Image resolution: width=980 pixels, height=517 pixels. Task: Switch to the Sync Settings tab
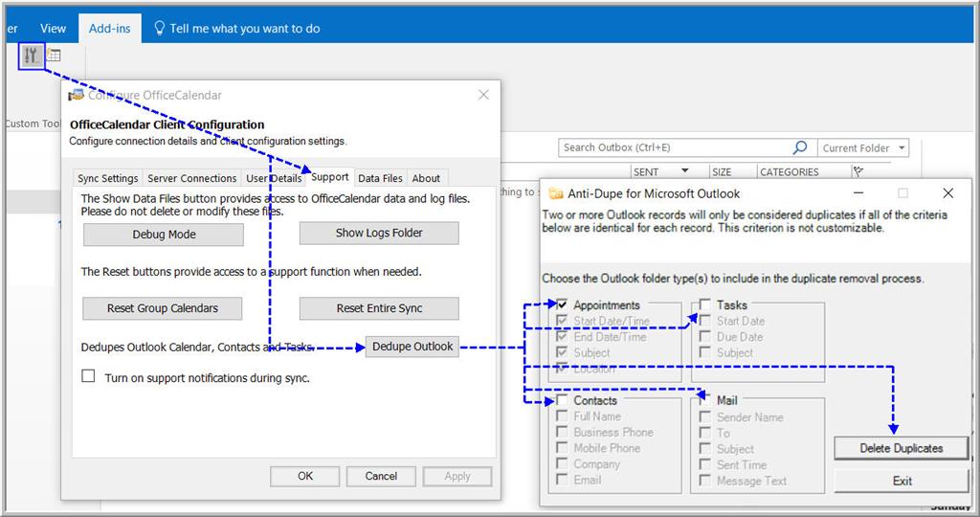click(x=107, y=178)
